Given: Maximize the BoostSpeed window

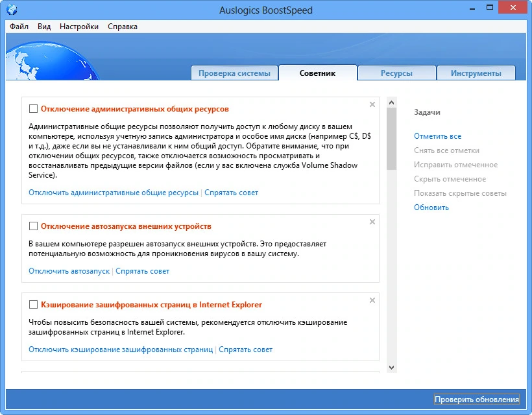Looking at the screenshot, I should (490, 8).
